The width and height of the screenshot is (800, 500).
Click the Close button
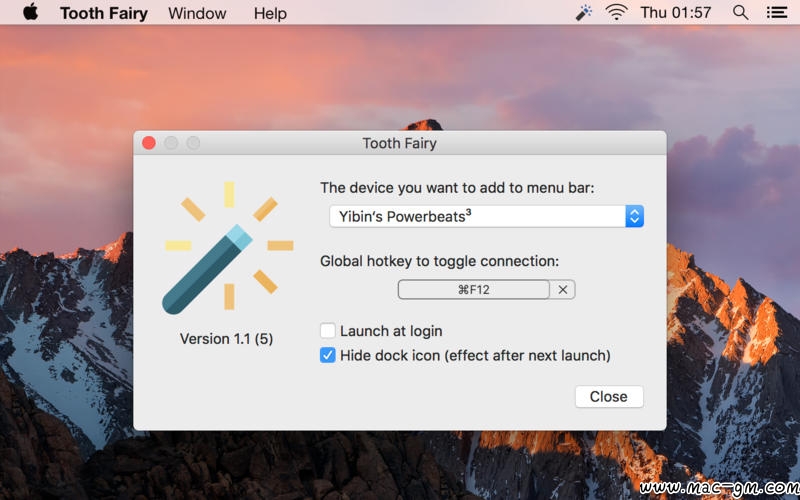[609, 396]
